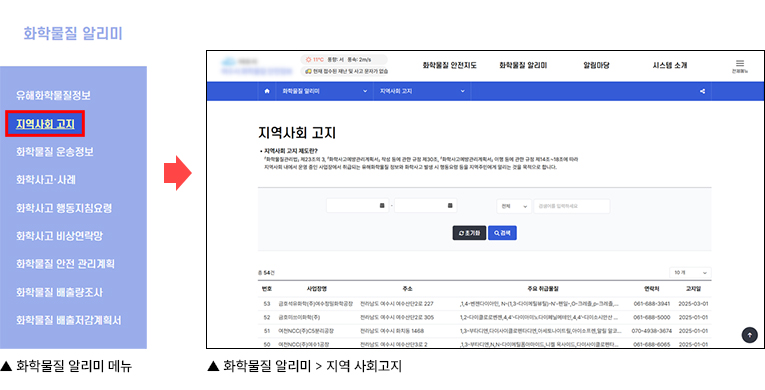Click the sun weather temperature indicator
The height and width of the screenshot is (390, 765).
315,60
